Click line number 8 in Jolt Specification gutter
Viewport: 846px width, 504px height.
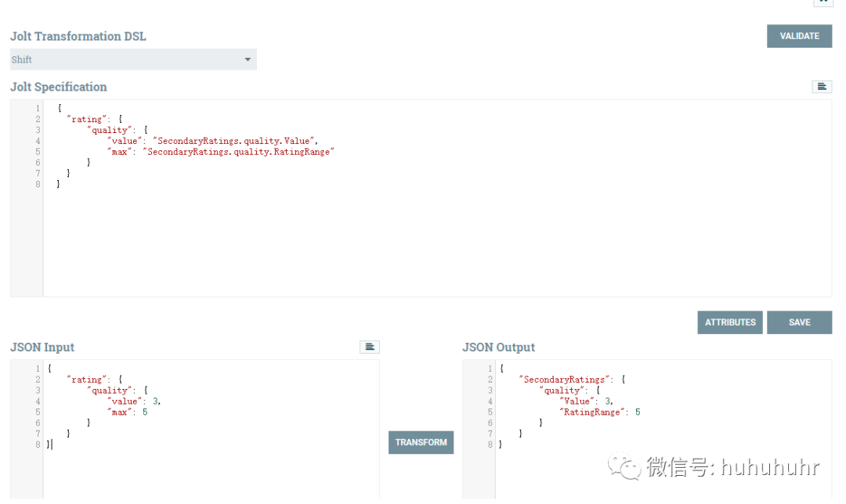[38, 185]
